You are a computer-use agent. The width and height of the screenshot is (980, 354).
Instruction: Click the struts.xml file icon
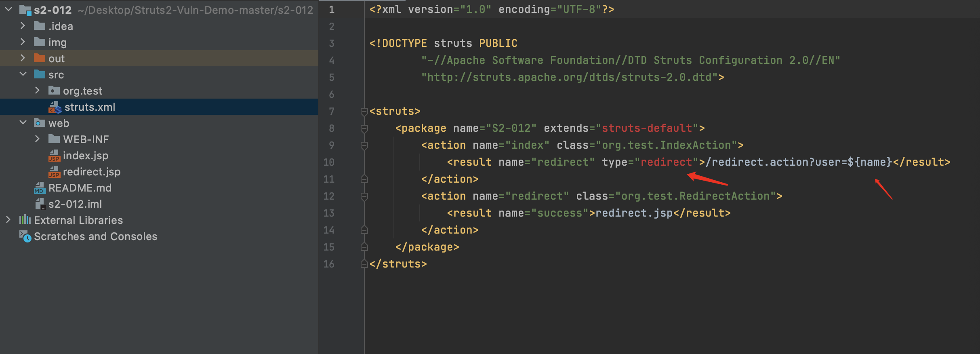click(x=55, y=107)
